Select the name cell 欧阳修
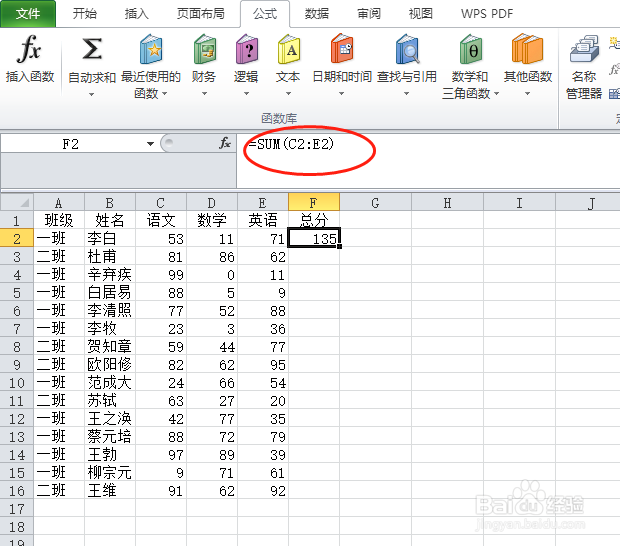Viewport: 620px width, 546px height. pos(110,365)
